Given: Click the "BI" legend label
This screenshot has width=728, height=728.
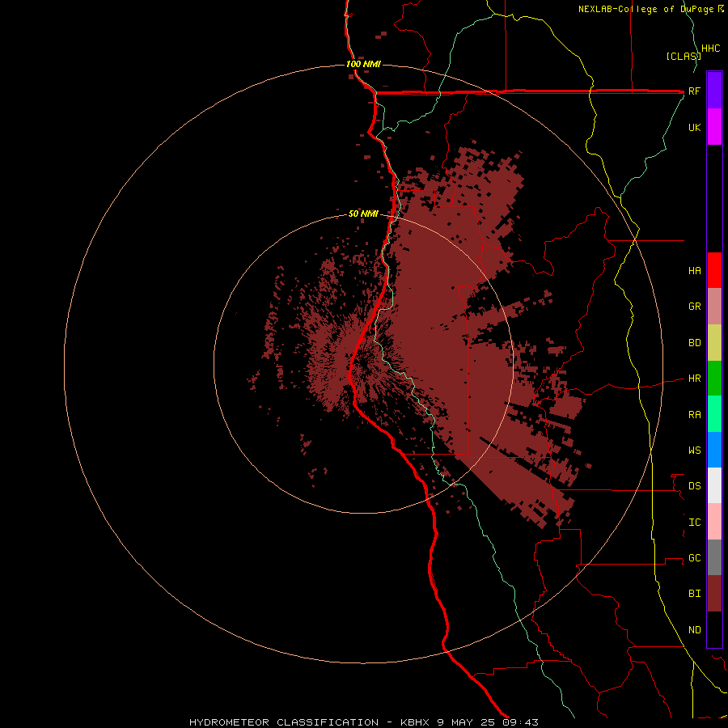Looking at the screenshot, I should [695, 594].
